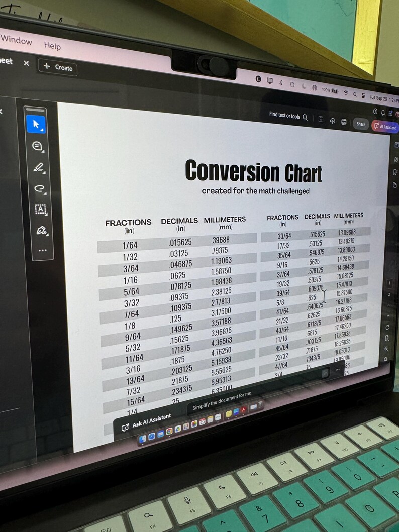Go to previous page arrow
The height and width of the screenshot is (532, 399).
click(389, 305)
